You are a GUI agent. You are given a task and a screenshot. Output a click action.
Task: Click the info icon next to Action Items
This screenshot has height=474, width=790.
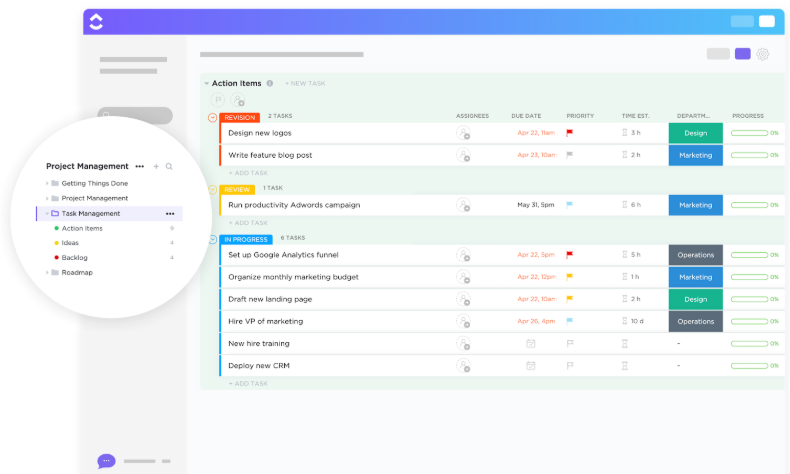(x=270, y=83)
